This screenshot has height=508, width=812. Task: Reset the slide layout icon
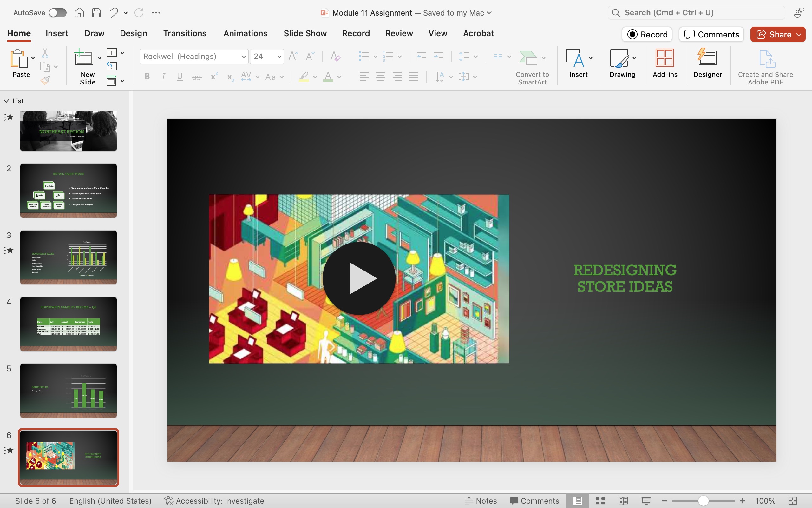click(112, 66)
